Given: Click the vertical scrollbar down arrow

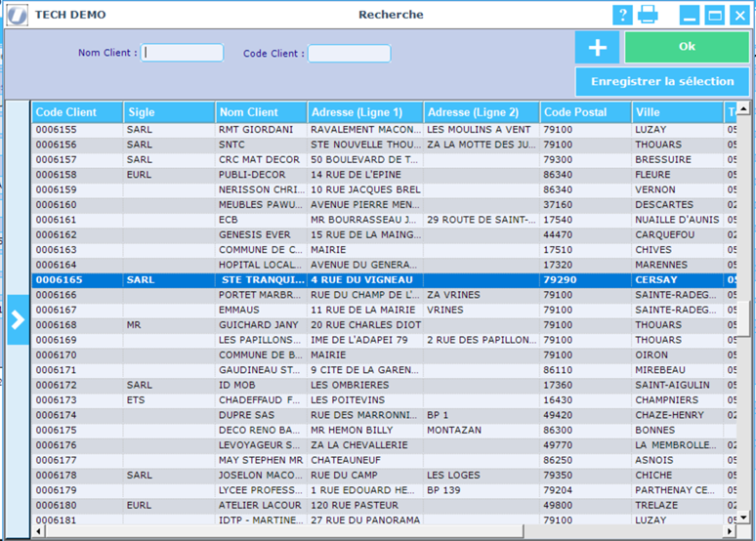Looking at the screenshot, I should point(743,520).
